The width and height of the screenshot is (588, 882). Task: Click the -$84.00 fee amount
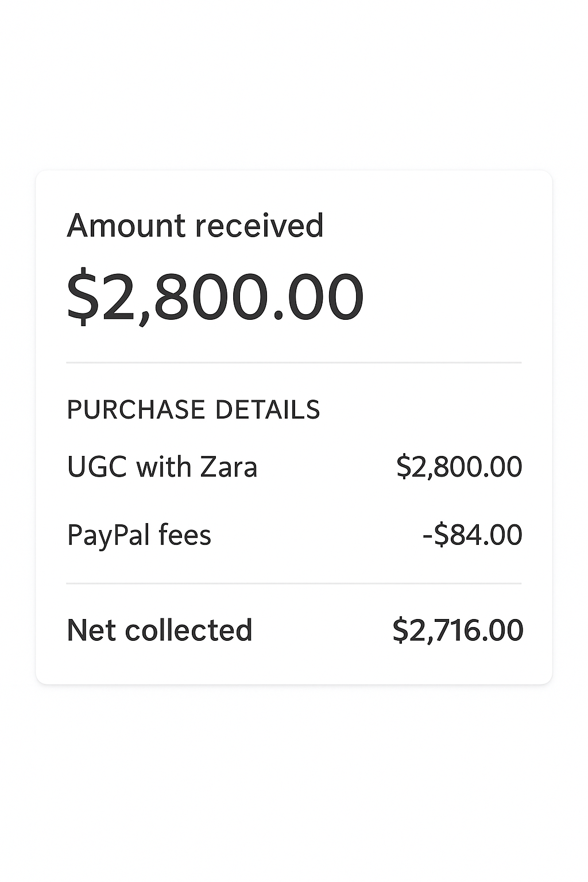tap(472, 535)
